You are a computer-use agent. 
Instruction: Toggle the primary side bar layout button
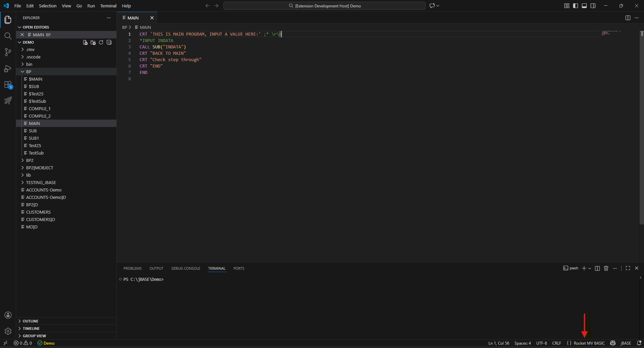576,6
